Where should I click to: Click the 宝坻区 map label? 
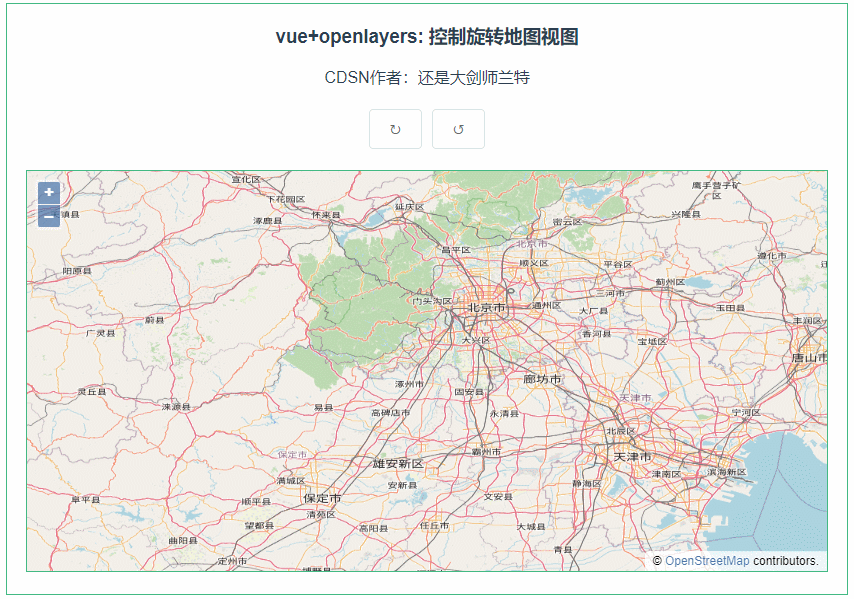[652, 341]
